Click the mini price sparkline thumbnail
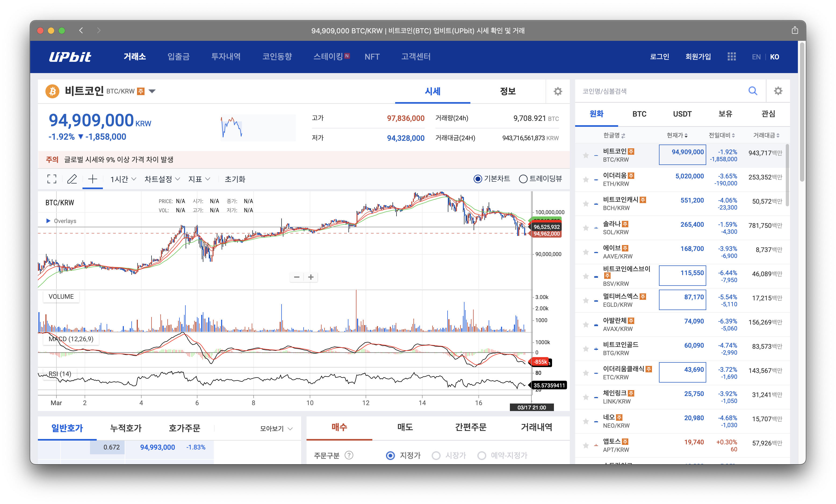Image resolution: width=836 pixels, height=504 pixels. tap(258, 127)
